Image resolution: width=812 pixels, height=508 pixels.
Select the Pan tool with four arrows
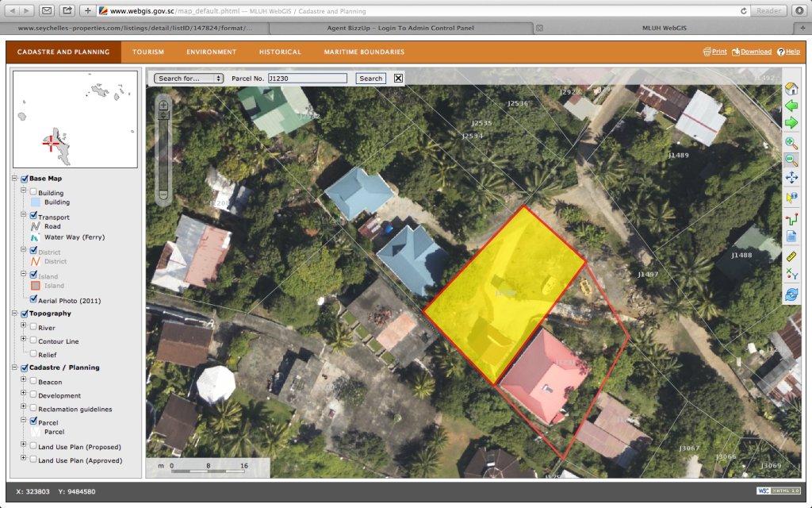click(x=791, y=178)
